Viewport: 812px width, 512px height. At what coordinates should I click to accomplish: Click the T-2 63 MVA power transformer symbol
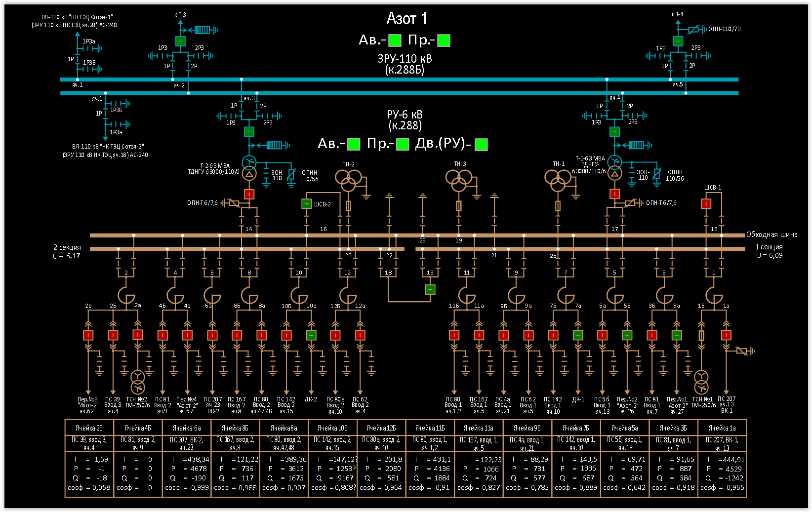pyautogui.click(x=249, y=168)
